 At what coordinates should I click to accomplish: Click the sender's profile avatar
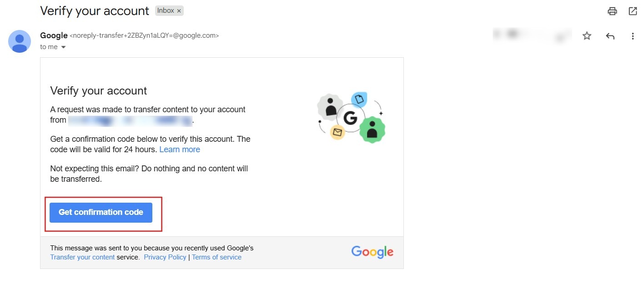click(20, 41)
